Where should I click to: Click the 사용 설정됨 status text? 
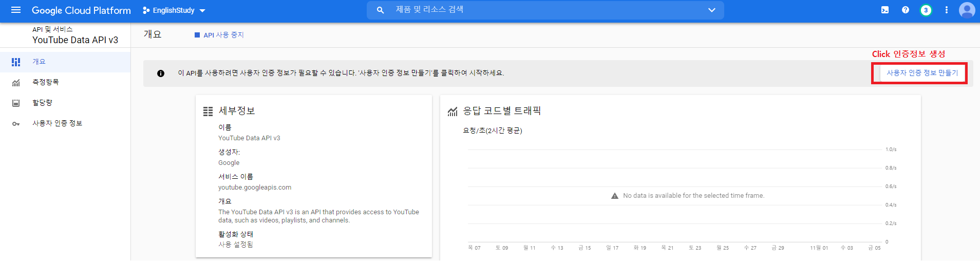click(x=236, y=245)
